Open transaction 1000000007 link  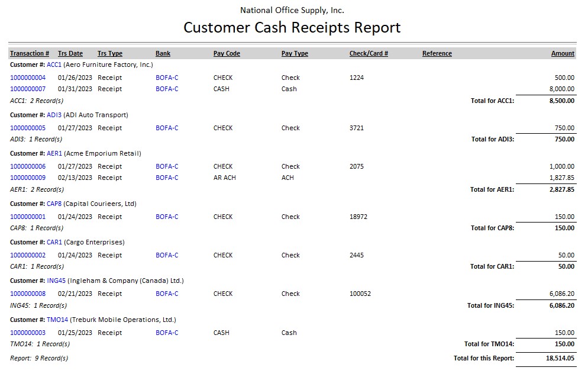pos(28,89)
